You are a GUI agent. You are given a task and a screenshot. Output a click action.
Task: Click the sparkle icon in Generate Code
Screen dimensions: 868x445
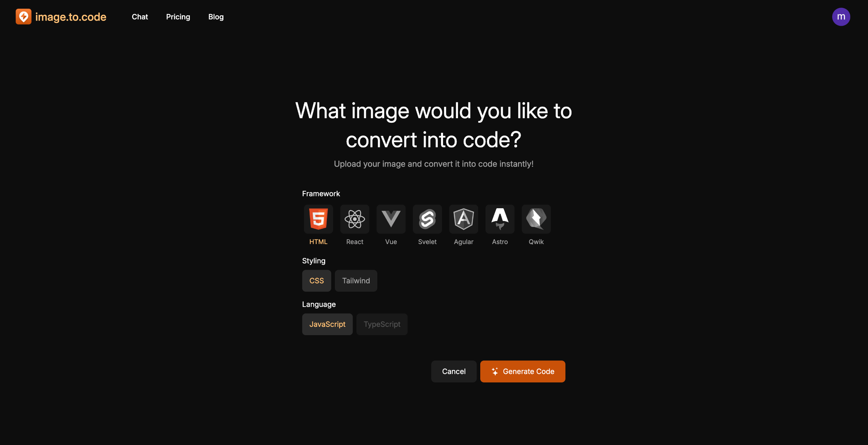coord(495,371)
